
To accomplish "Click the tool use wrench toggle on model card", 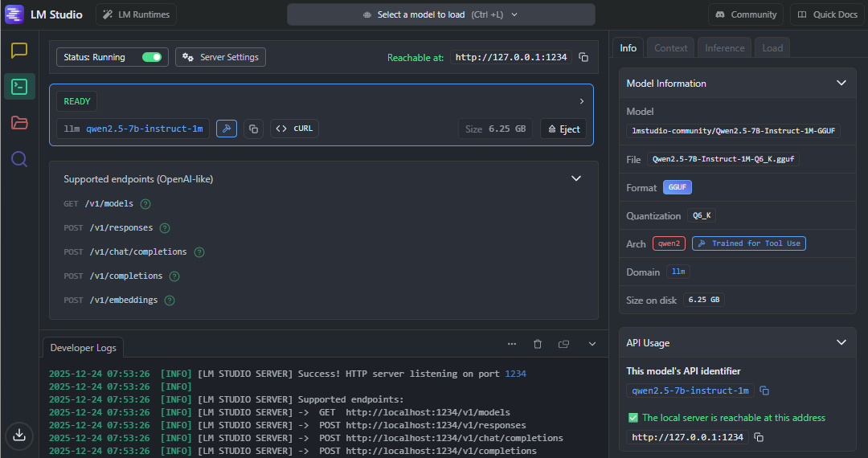I will 227,129.
